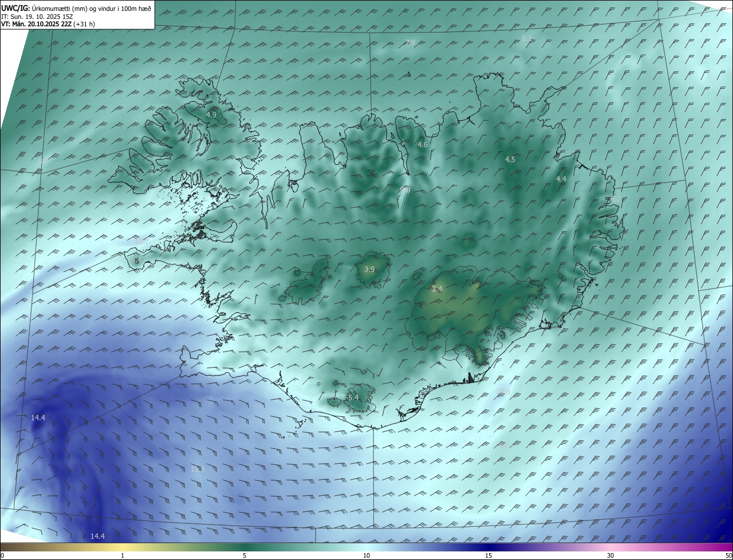Click the 10.6 value off the southeast coast
The image size is (733, 560).
(503, 392)
